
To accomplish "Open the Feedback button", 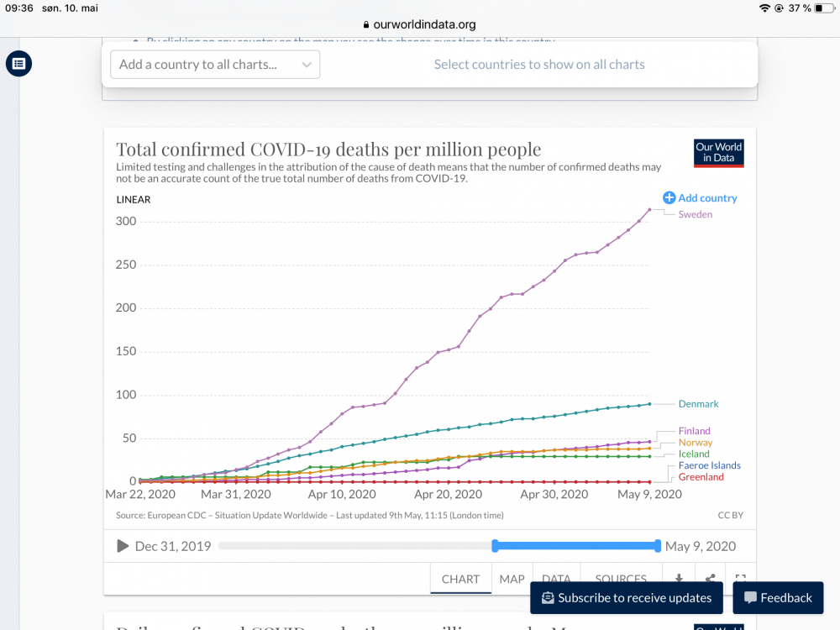I will coord(778,598).
